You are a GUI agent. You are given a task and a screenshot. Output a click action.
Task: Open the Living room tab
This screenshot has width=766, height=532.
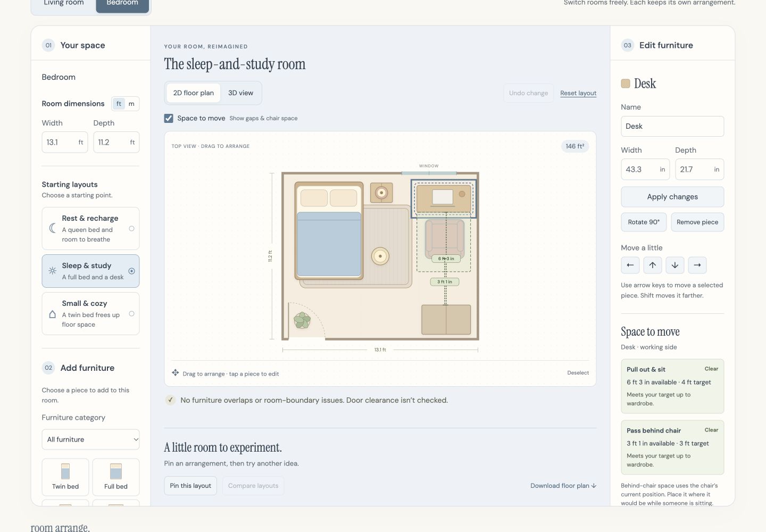click(64, 4)
